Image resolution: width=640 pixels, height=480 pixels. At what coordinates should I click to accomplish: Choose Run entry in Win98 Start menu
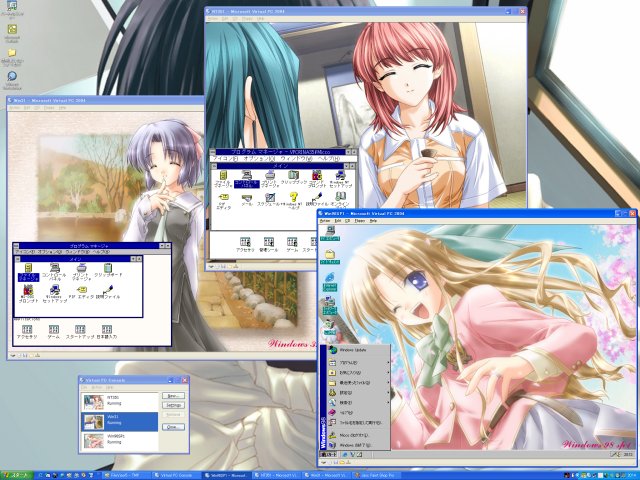(x=358, y=423)
